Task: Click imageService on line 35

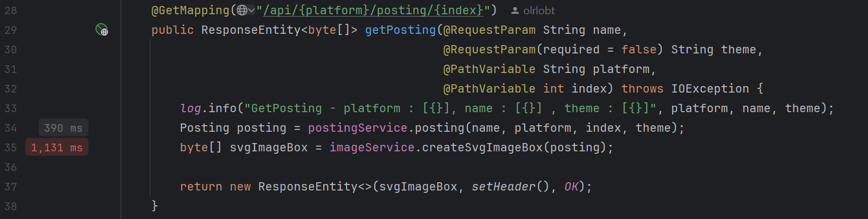Action: [372, 147]
